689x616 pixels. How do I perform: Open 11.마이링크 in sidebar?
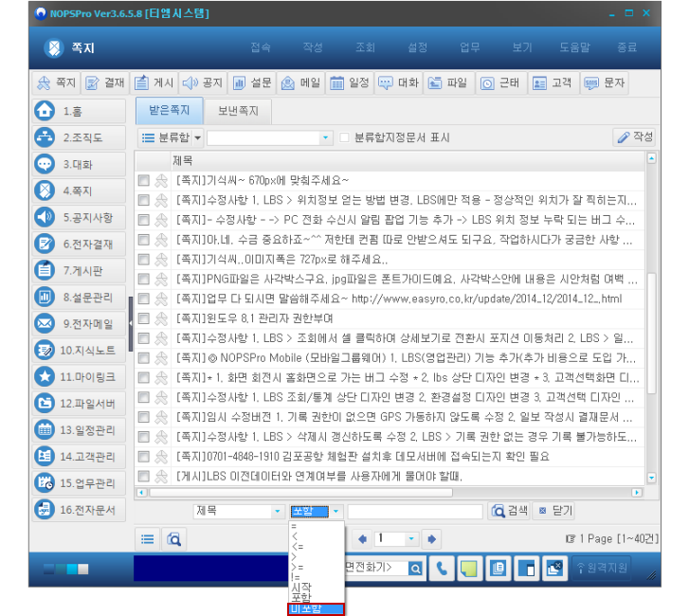click(x=79, y=377)
